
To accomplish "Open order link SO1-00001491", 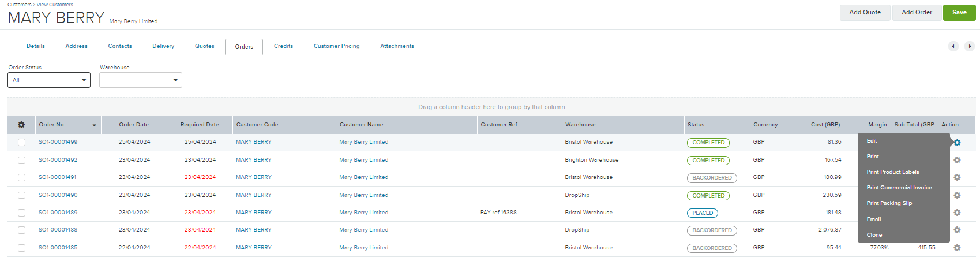I will point(57,177).
